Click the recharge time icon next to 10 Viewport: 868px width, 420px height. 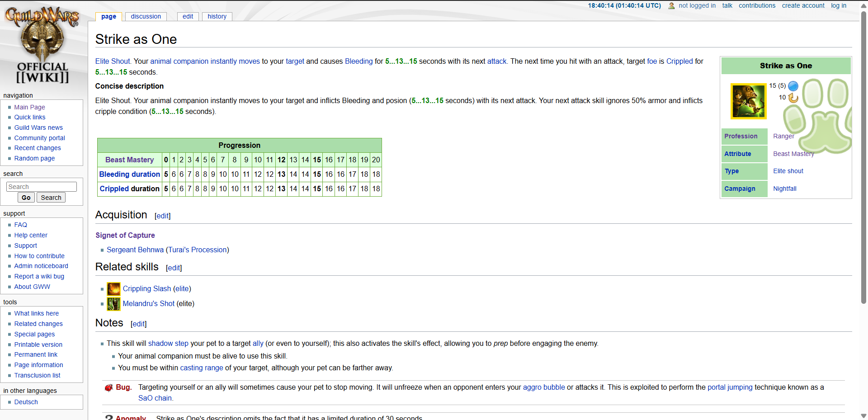[x=793, y=98]
